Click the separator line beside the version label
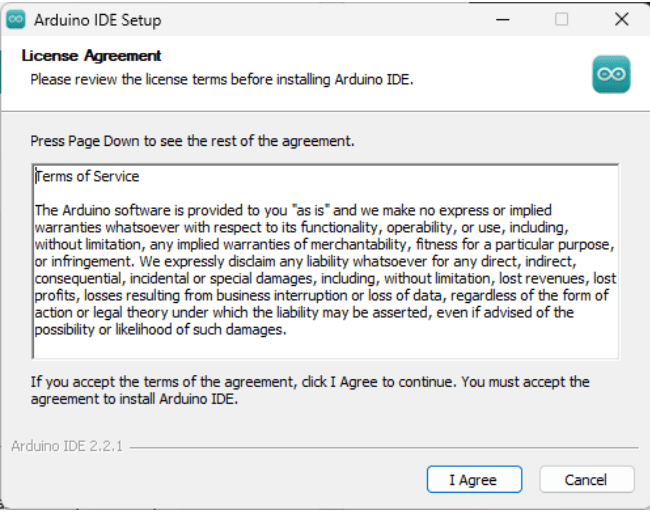 point(380,447)
